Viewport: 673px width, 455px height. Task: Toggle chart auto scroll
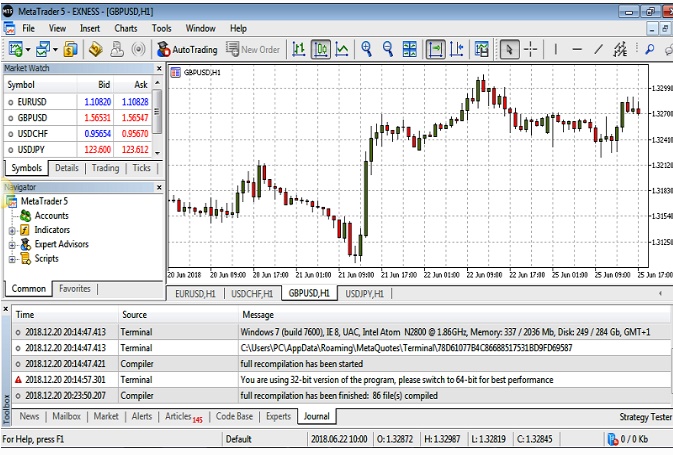[x=435, y=49]
